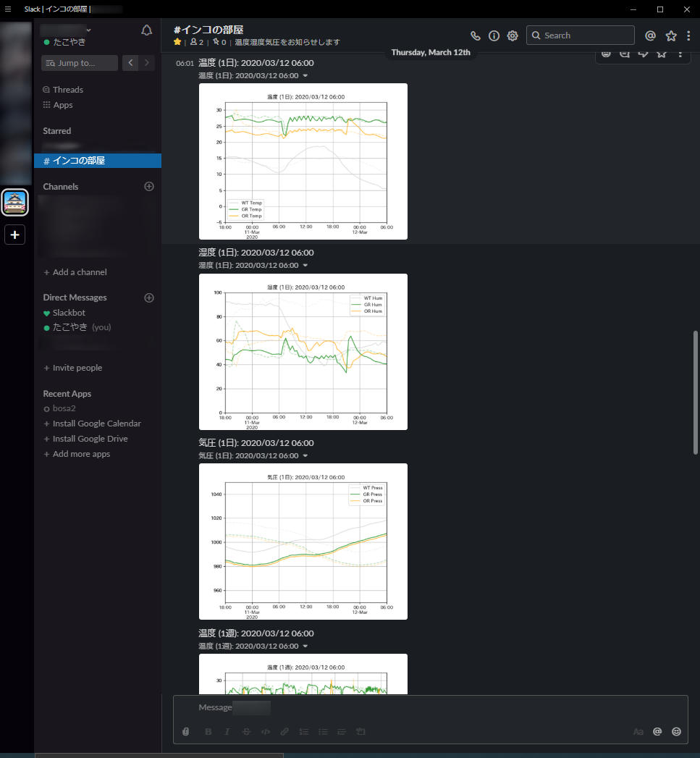Collapse the 温度 (1日) image attachment
700x758 pixels.
pyautogui.click(x=305, y=76)
